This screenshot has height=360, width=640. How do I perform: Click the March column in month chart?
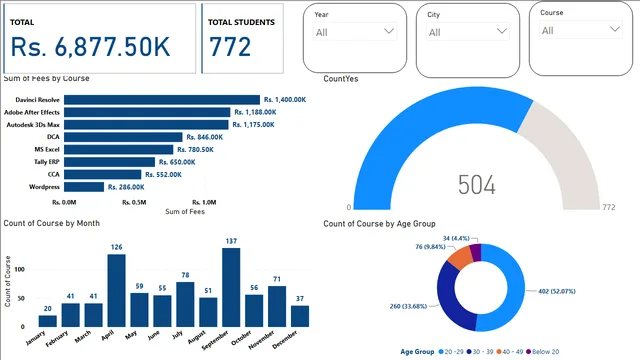(93, 315)
